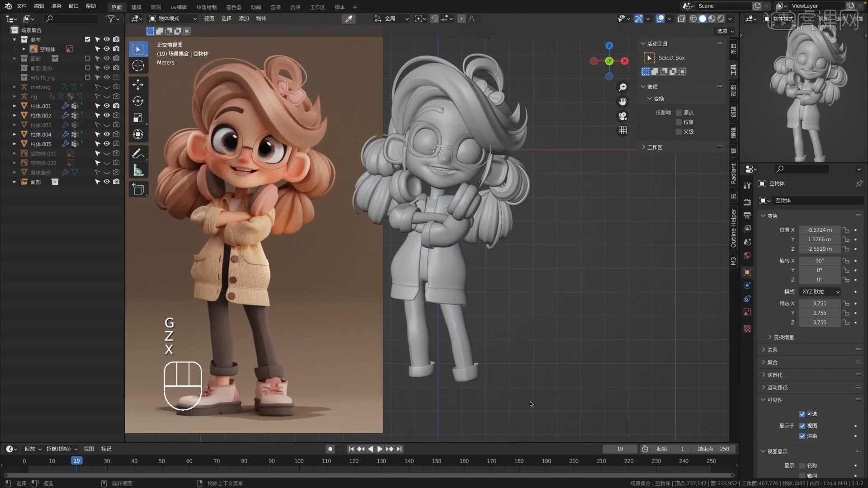This screenshot has height=488, width=868.
Task: Expand the metarig item in the outliner
Action: click(14, 86)
